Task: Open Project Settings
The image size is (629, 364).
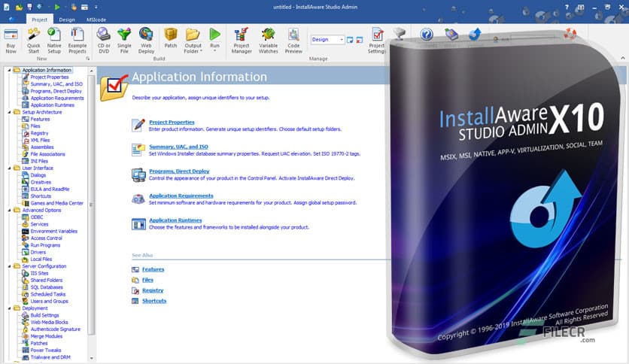Action: coord(377,41)
